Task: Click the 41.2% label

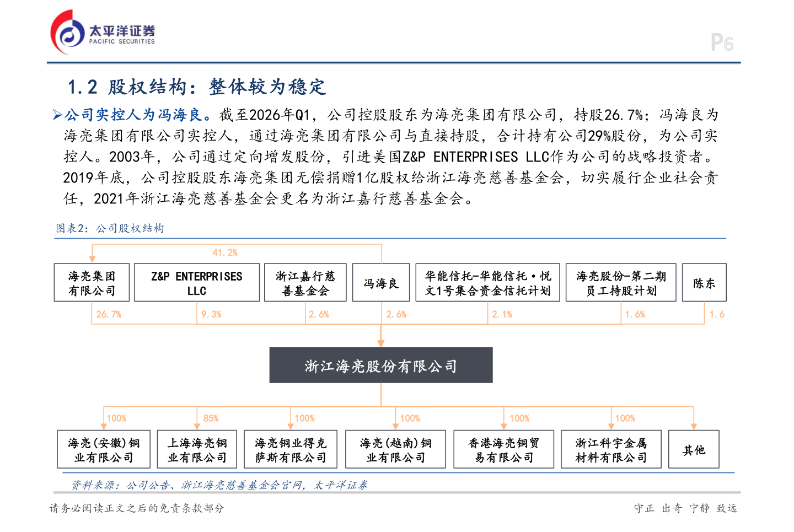Action: coord(225,252)
